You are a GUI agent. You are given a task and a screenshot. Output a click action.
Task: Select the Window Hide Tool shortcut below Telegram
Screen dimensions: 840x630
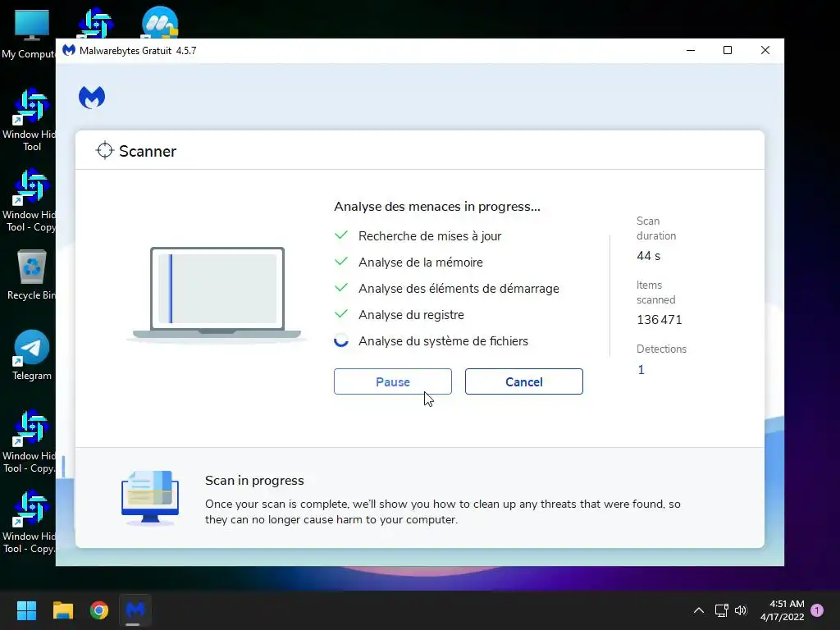(29, 441)
